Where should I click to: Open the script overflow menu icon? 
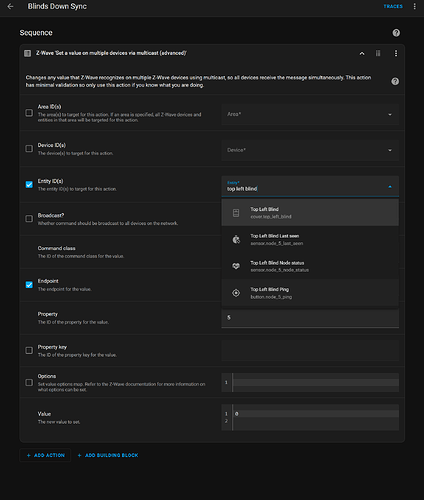click(415, 6)
